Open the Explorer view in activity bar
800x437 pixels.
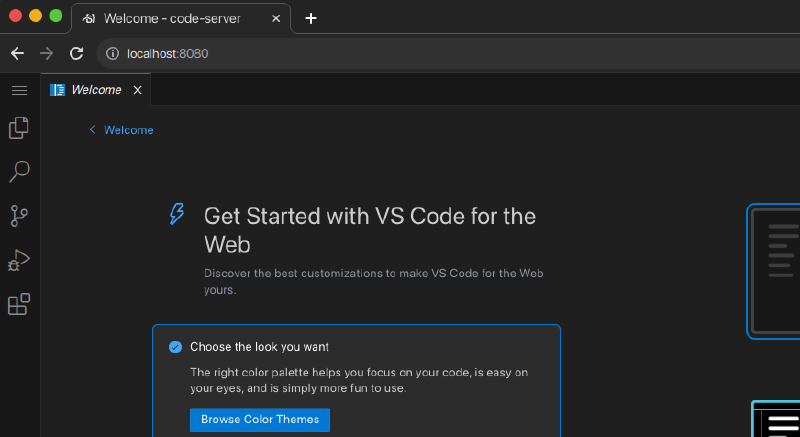[x=18, y=128]
